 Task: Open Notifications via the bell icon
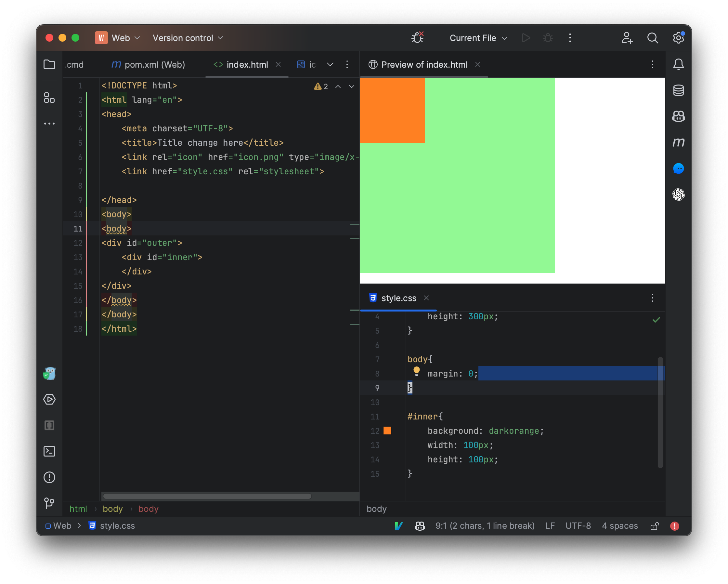679,64
